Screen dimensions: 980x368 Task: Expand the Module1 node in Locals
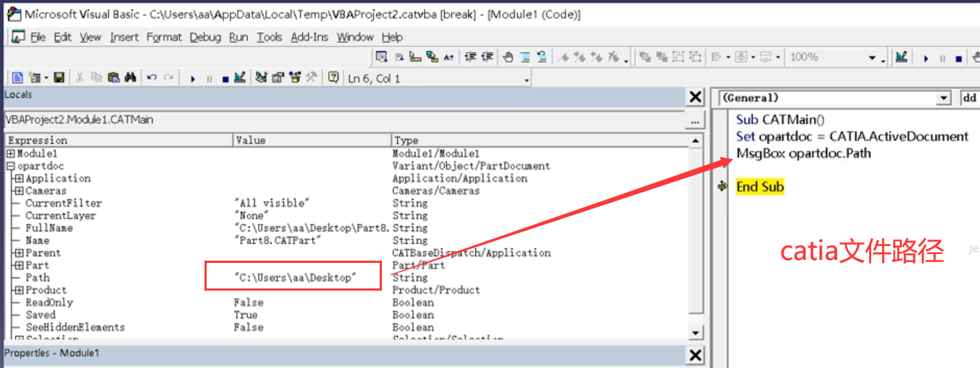(x=10, y=154)
